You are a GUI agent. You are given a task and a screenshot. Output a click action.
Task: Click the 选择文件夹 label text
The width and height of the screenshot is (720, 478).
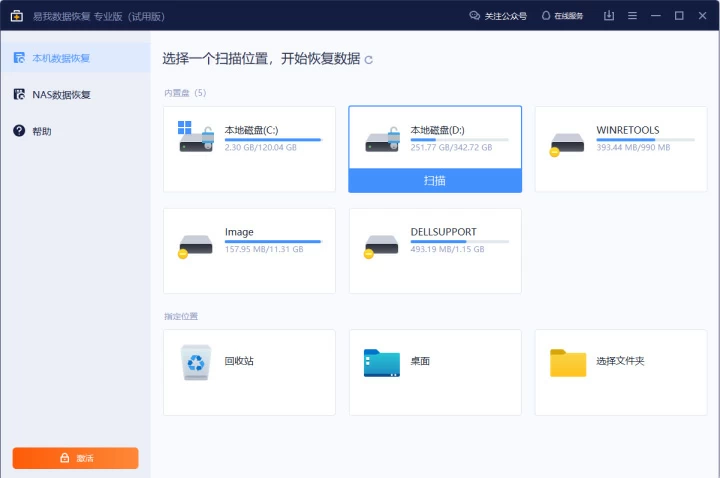(x=620, y=361)
